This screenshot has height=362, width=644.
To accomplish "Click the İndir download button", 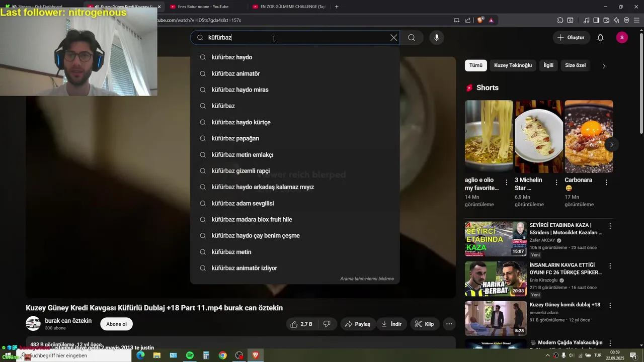I will tap(391, 324).
